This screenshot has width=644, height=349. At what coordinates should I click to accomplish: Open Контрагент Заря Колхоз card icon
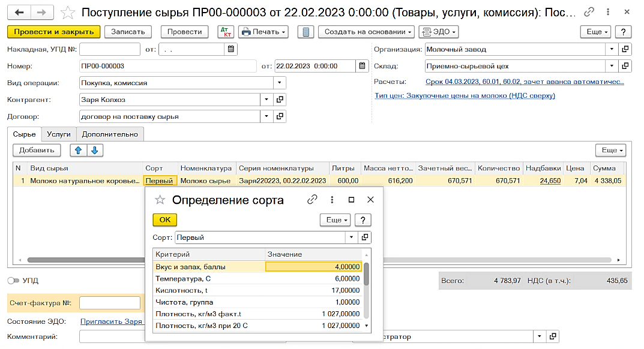[x=280, y=100]
